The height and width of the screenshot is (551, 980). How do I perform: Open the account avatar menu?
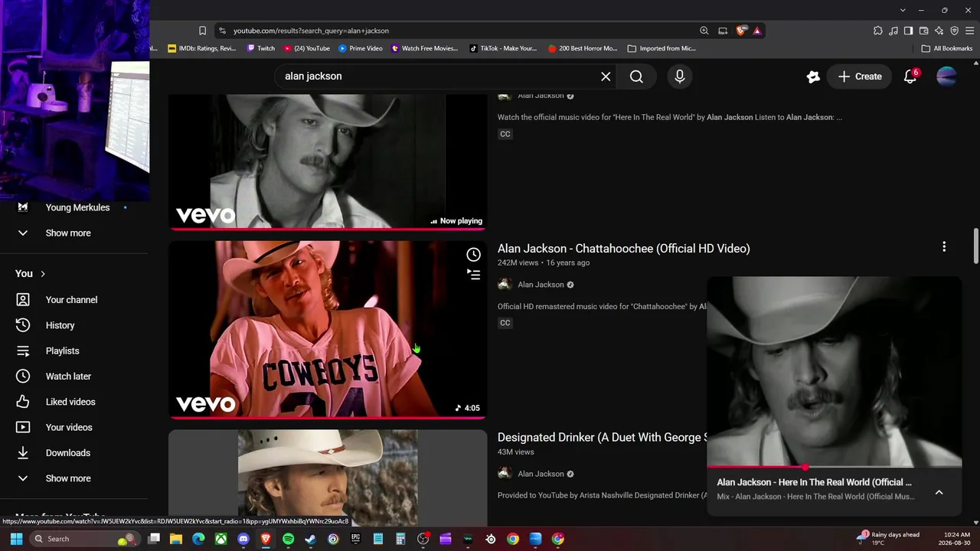click(x=947, y=77)
